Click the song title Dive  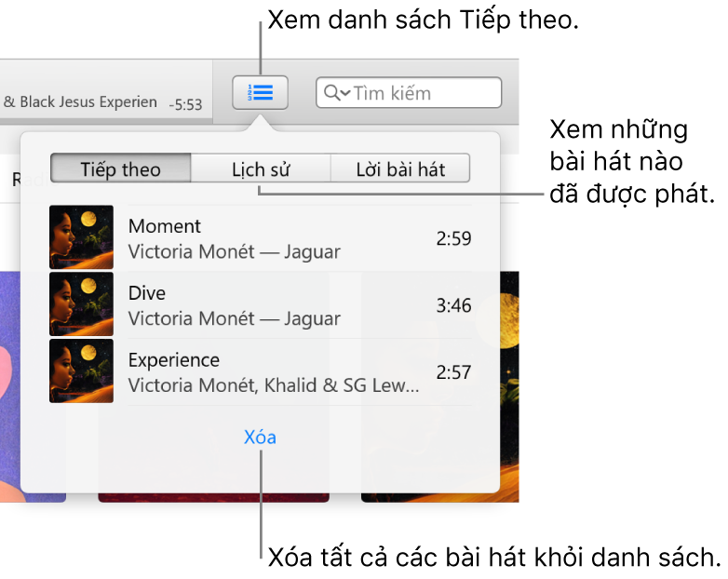pos(147,293)
